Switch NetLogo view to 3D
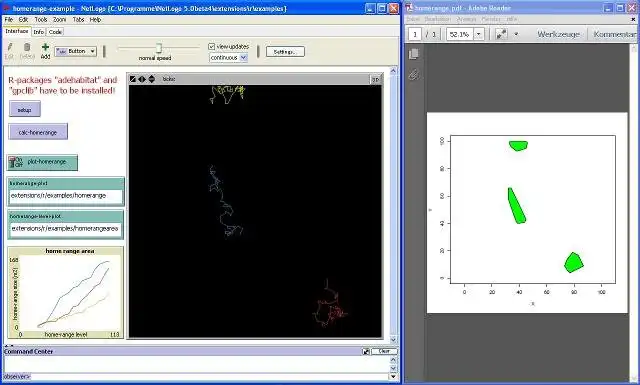 point(375,79)
